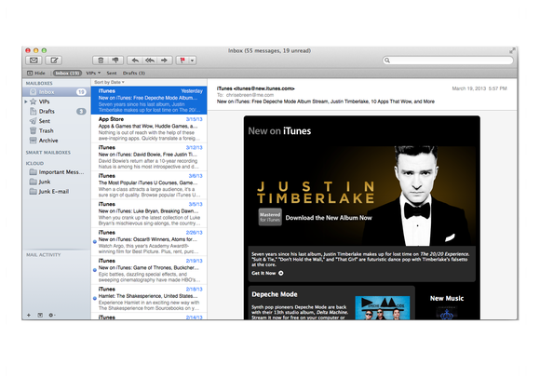Open the Luke Bryan message from 3/5/13
Image resolution: width=540 pixels, height=392 pixels.
click(x=149, y=213)
